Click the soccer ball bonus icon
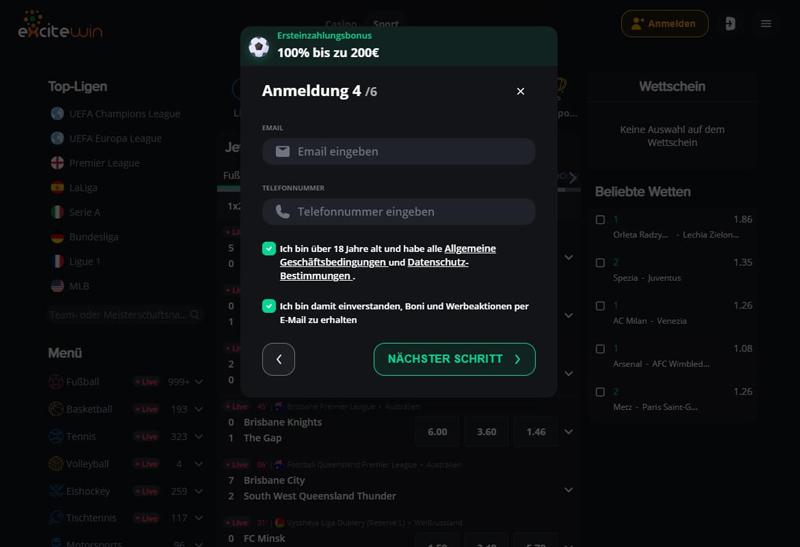This screenshot has width=800, height=547. [x=259, y=47]
